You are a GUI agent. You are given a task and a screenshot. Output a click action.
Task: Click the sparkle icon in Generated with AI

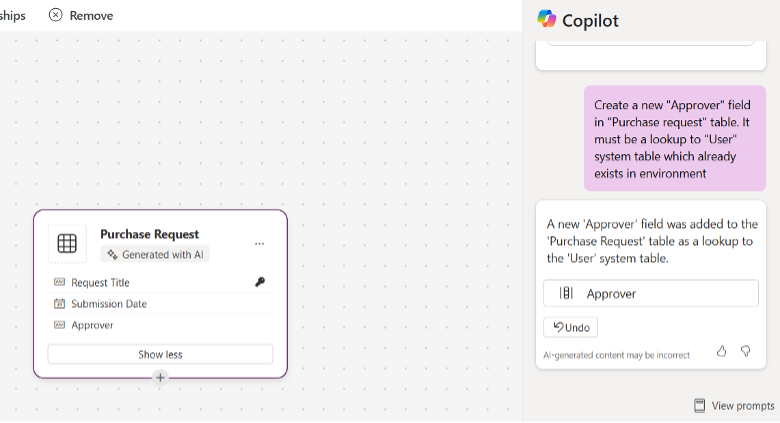[112, 254]
